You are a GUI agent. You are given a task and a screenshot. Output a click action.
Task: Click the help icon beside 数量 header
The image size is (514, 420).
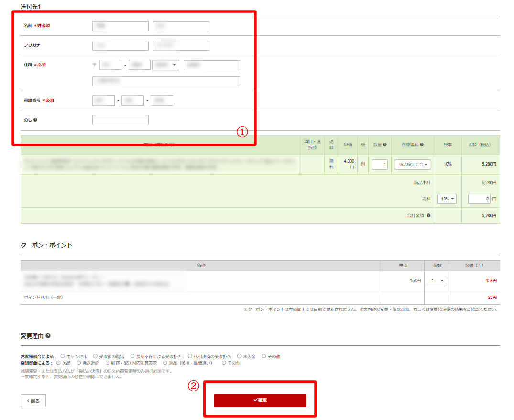[385, 144]
